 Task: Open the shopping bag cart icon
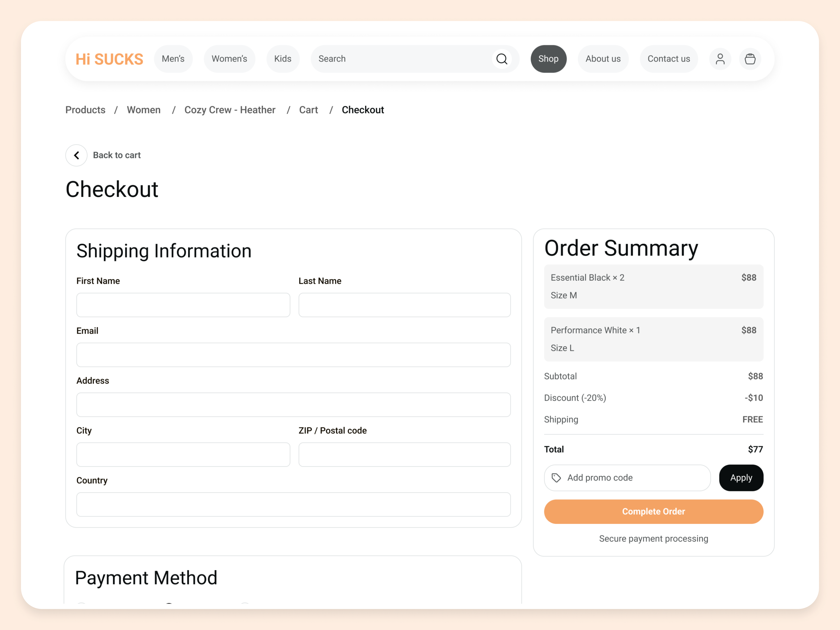pyautogui.click(x=750, y=59)
